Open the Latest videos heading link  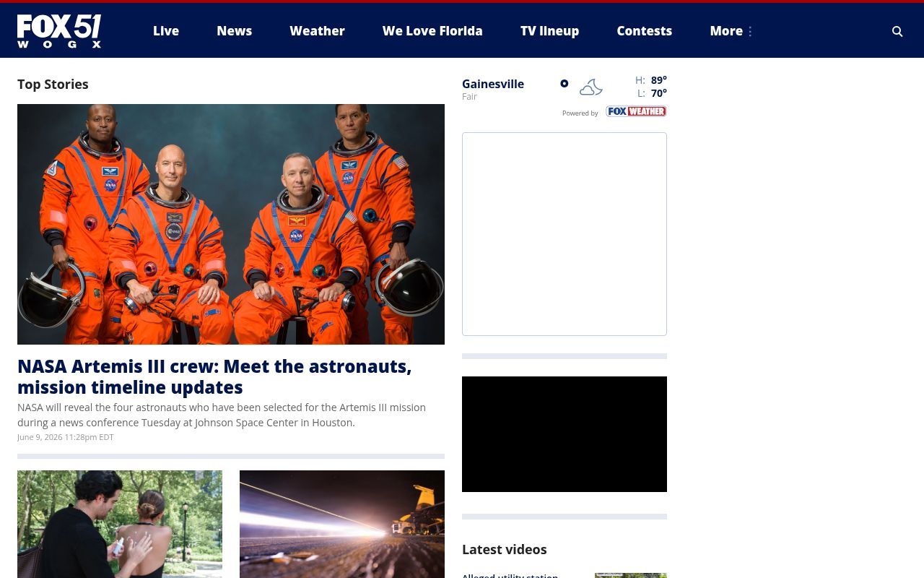[504, 549]
